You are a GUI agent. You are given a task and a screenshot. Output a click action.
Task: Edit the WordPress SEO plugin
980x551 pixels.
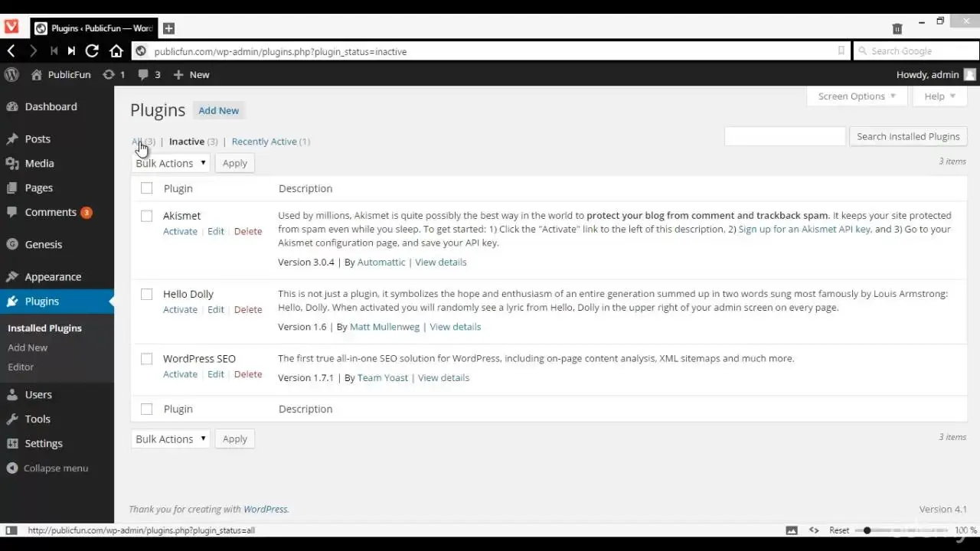pyautogui.click(x=216, y=374)
